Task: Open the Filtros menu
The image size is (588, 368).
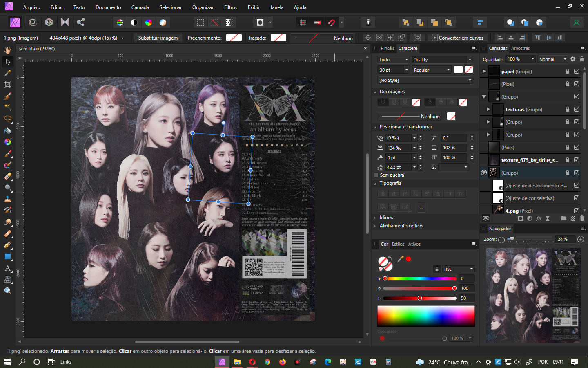Action: (231, 7)
